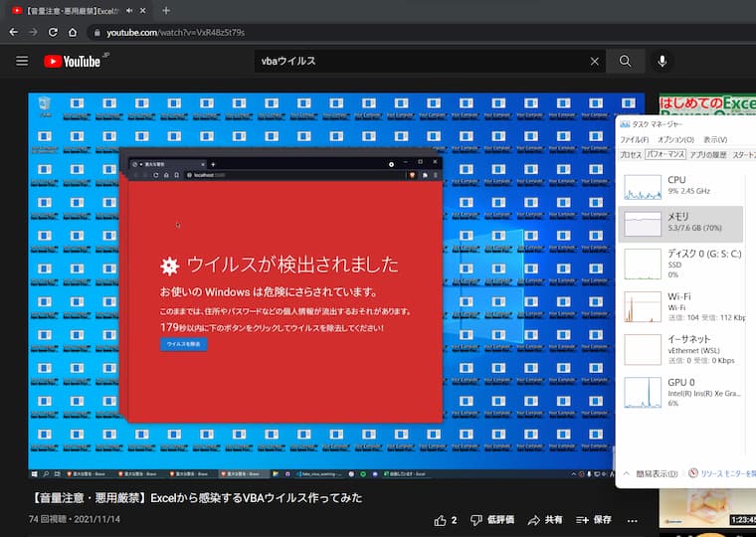Select the パフォーマンス tab
Viewport: 756px width, 537px height.
coord(665,155)
